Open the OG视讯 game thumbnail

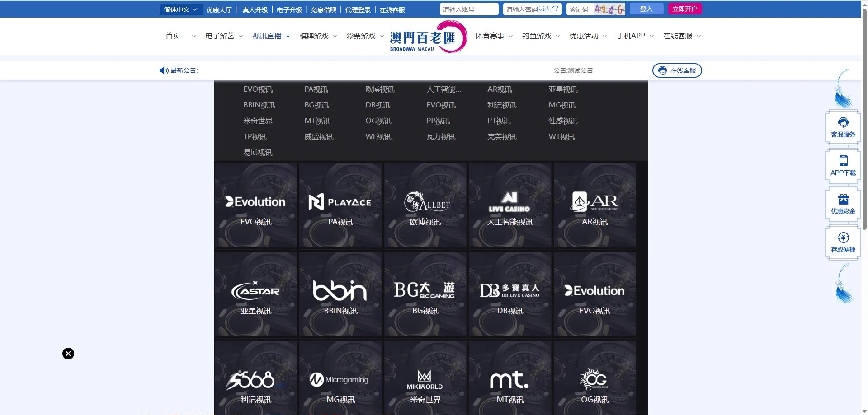pos(594,382)
